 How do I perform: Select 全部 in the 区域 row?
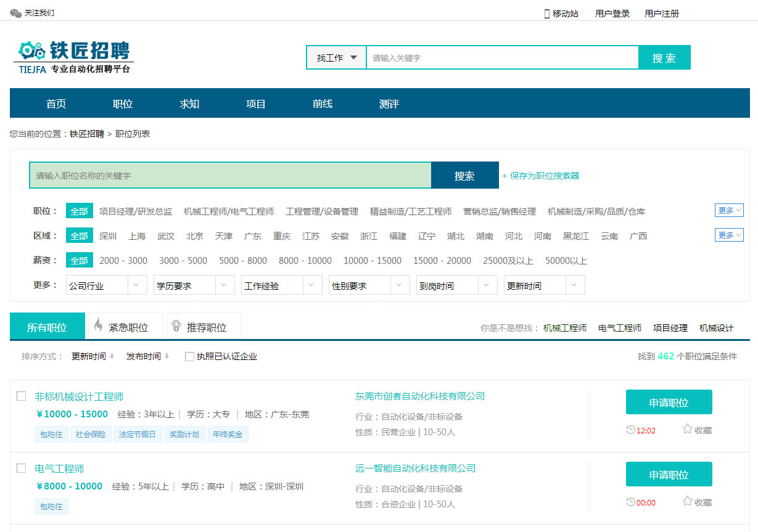point(80,235)
